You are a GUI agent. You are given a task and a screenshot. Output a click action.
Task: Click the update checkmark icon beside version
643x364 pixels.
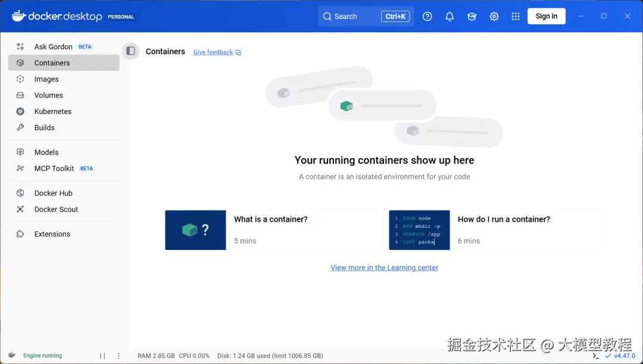pos(608,356)
